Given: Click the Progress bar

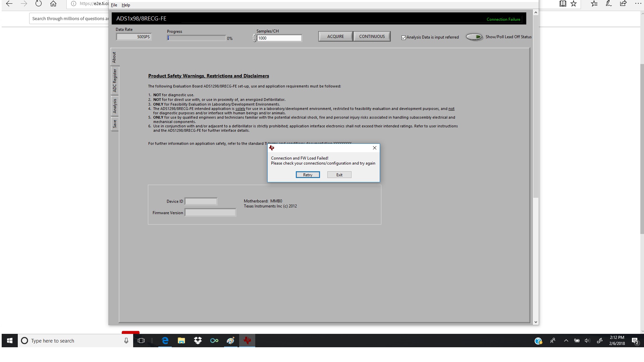Looking at the screenshot, I should 196,38.
